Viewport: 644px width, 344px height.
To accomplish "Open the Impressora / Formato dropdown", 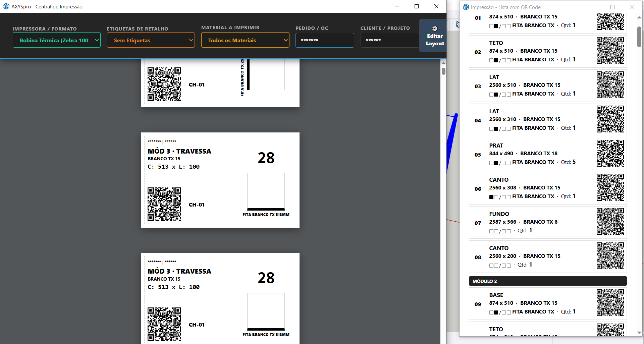I will (x=57, y=40).
